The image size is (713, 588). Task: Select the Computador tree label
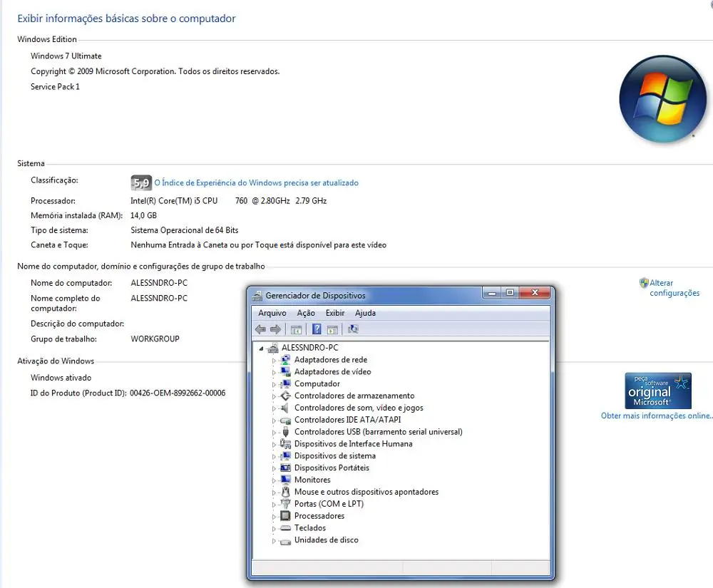pos(317,384)
